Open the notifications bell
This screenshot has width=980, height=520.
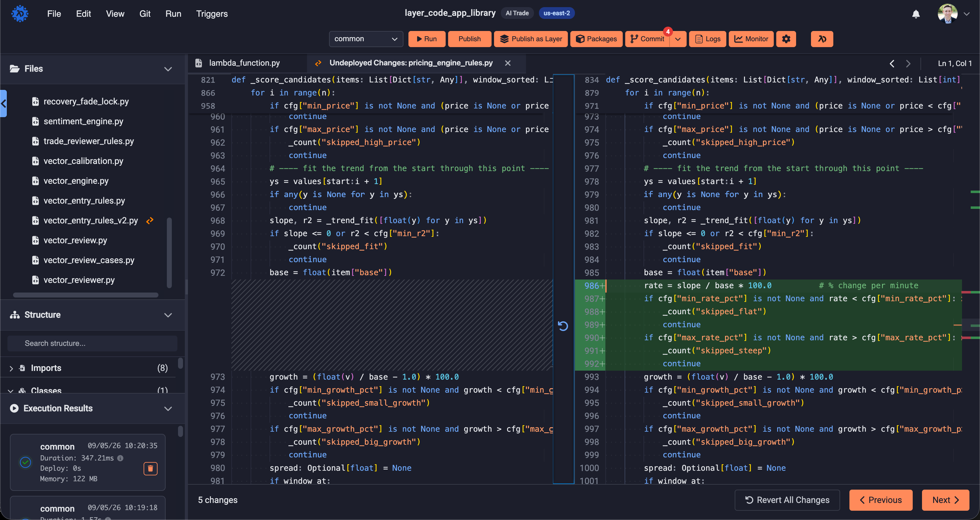[916, 14]
